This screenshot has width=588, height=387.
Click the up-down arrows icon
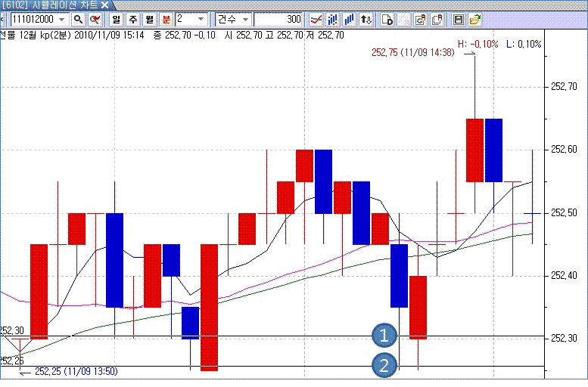click(366, 19)
